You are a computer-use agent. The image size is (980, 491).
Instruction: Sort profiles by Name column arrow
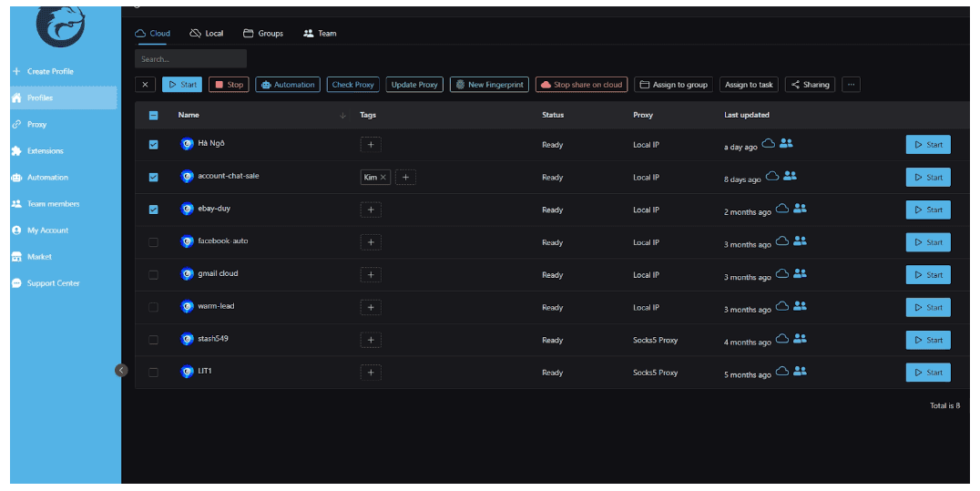(342, 116)
